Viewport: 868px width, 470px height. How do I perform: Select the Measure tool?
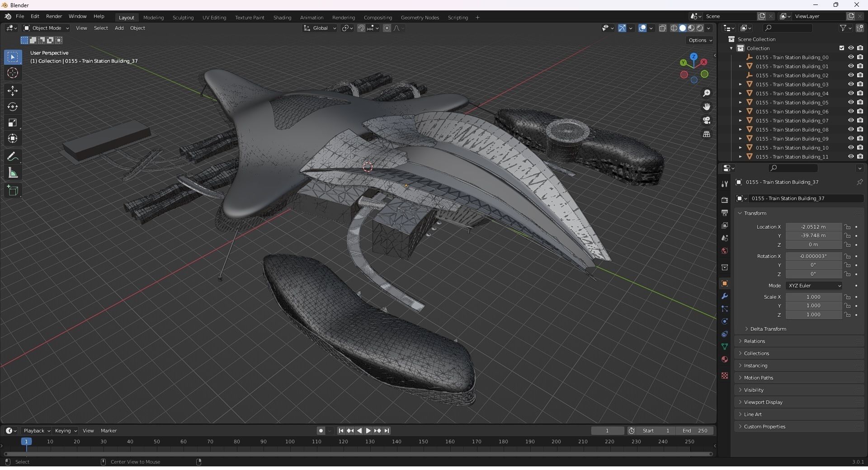coord(13,173)
